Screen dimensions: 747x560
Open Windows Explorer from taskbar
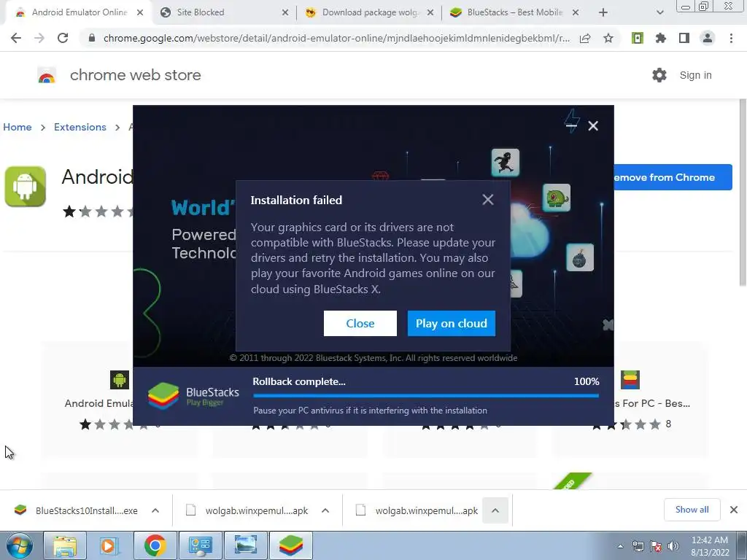click(x=65, y=545)
